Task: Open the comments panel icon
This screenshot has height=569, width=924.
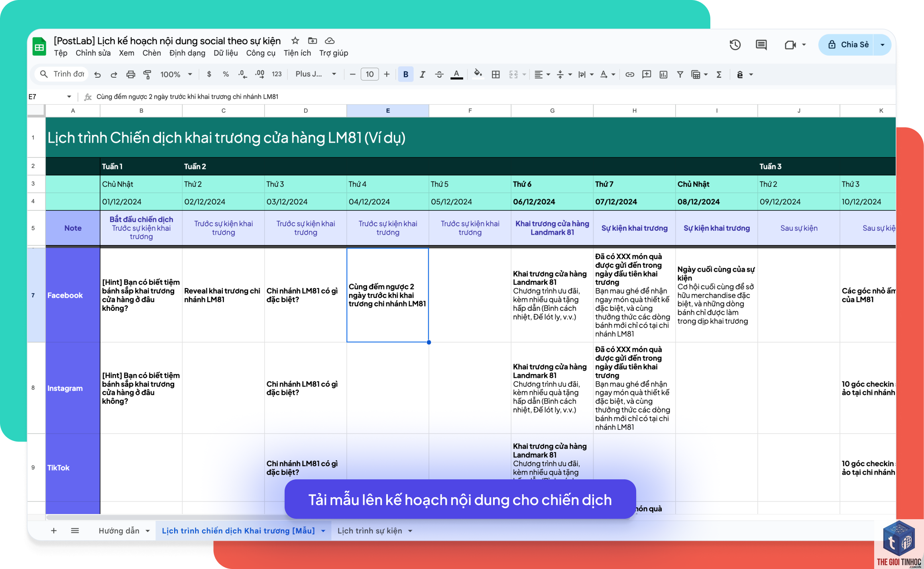Action: point(761,45)
